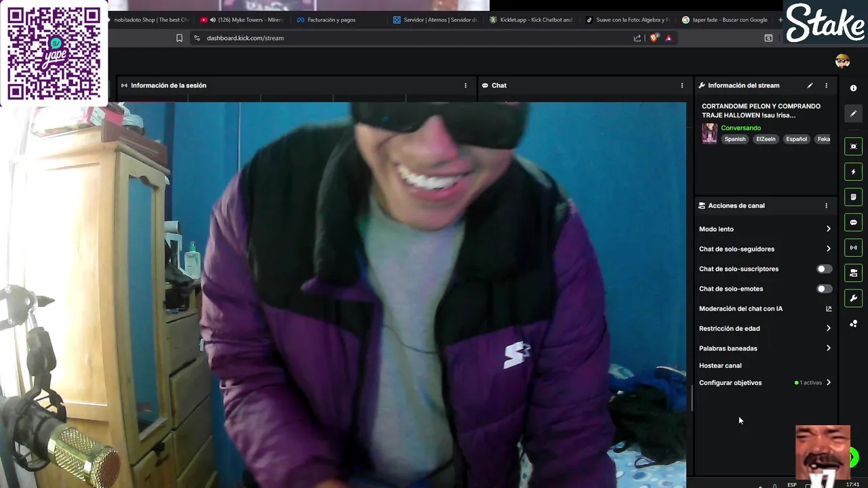Screen dimensions: 868x488
Task: Toggle the stream preview sidebar icon
Action: coord(853,146)
